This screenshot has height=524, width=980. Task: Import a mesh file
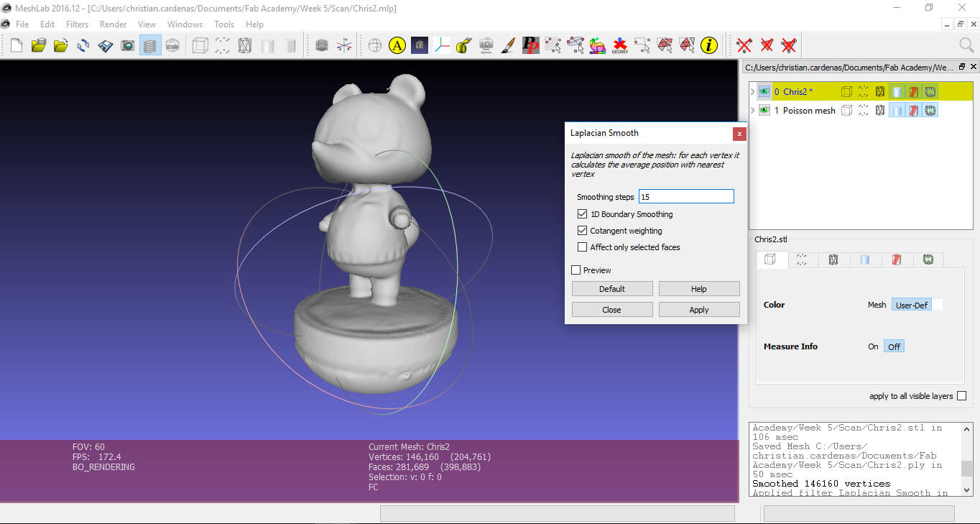click(x=61, y=46)
